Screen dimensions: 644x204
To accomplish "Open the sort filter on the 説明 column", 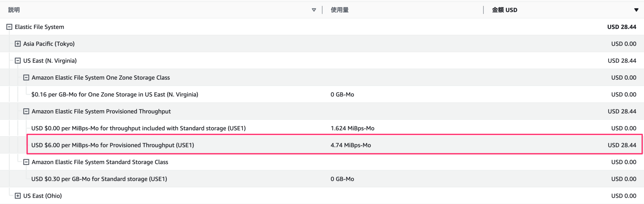I will coord(314,10).
